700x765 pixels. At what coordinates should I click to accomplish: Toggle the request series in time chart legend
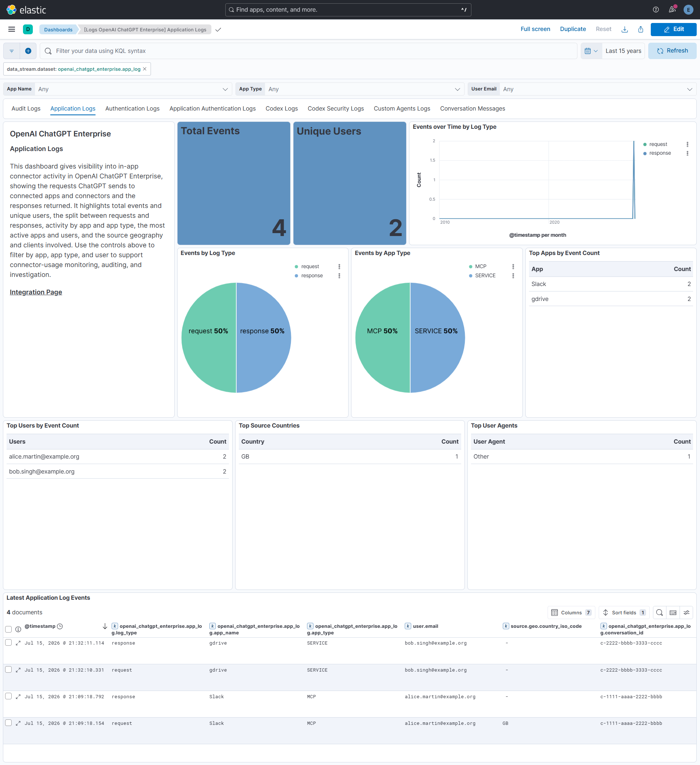pos(658,144)
